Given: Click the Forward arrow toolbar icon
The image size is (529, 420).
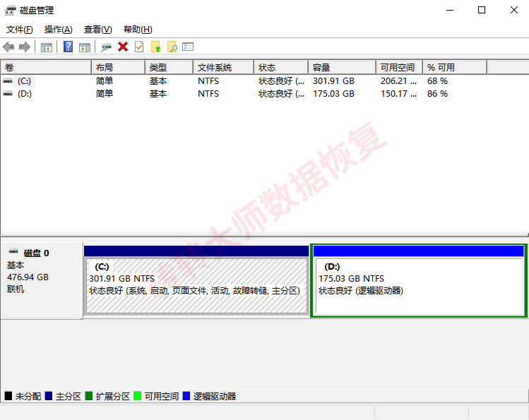Looking at the screenshot, I should (25, 47).
